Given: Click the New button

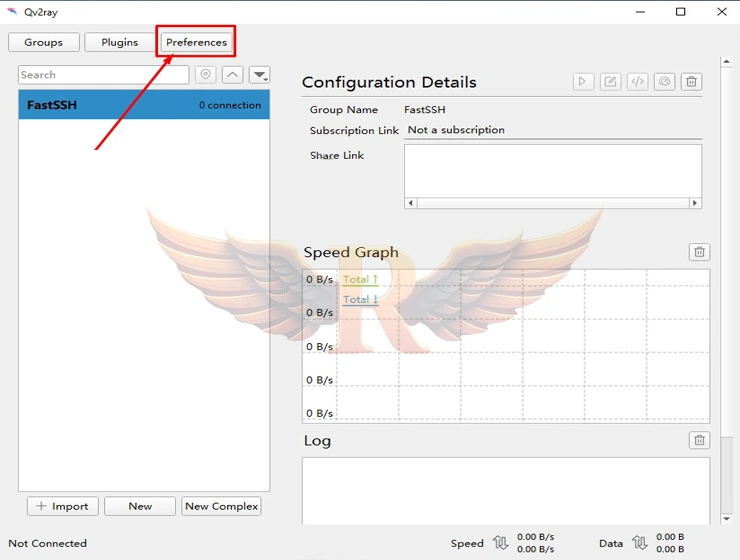Looking at the screenshot, I should [140, 506].
